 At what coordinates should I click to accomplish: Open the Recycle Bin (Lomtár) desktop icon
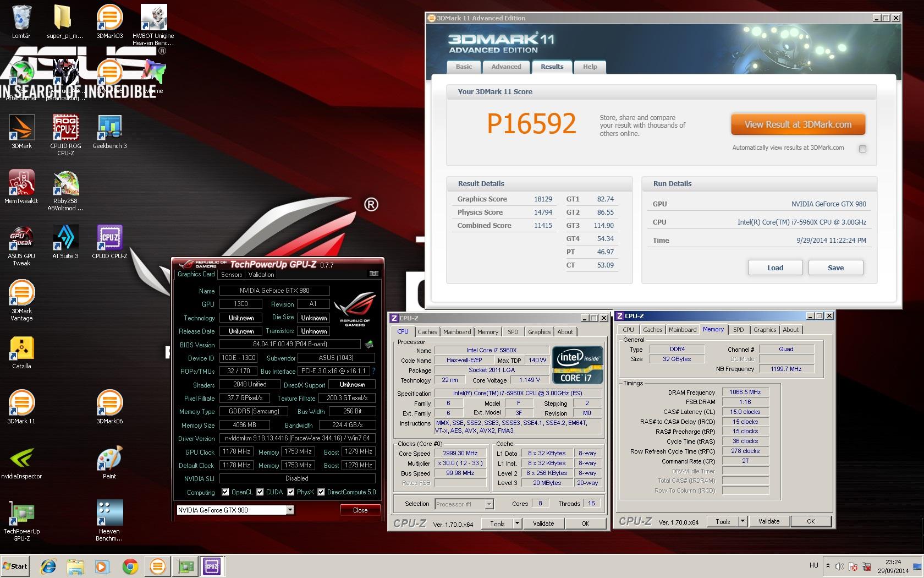21,21
